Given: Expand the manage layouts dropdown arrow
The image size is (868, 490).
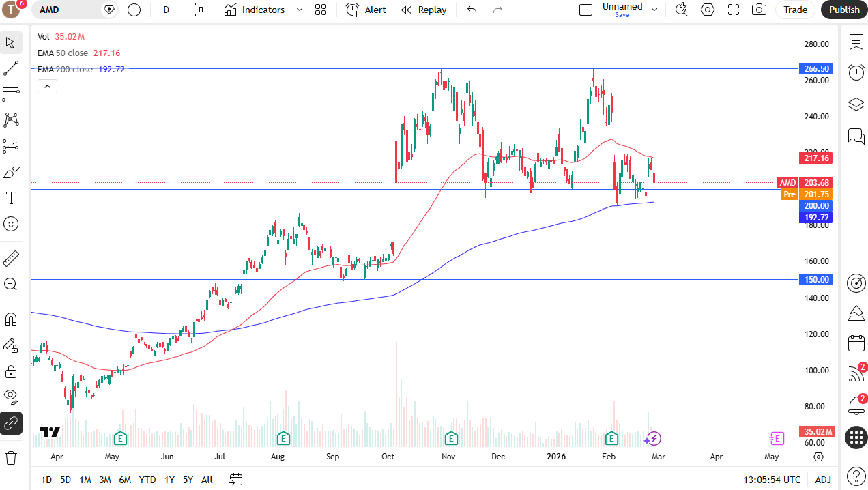Looking at the screenshot, I should tap(654, 10).
